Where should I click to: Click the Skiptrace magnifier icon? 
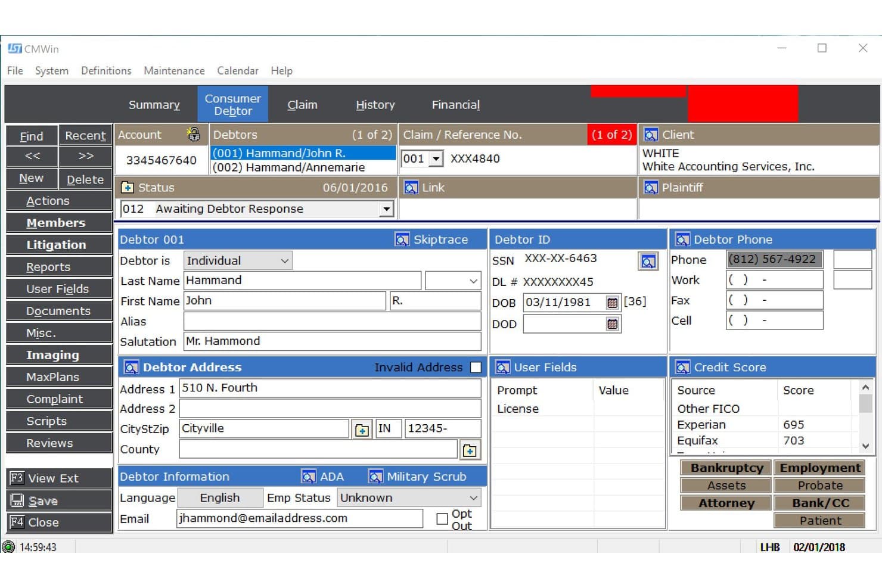point(402,239)
